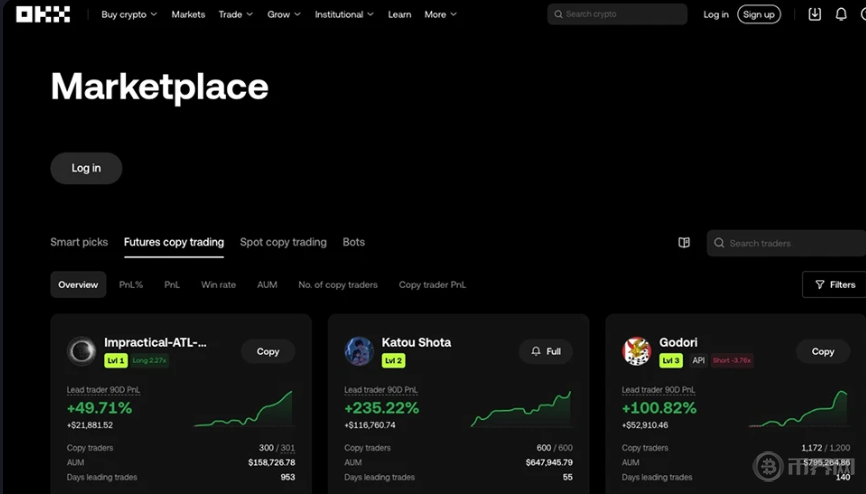
Task: Expand the Buy crypto menu
Action: tap(129, 14)
